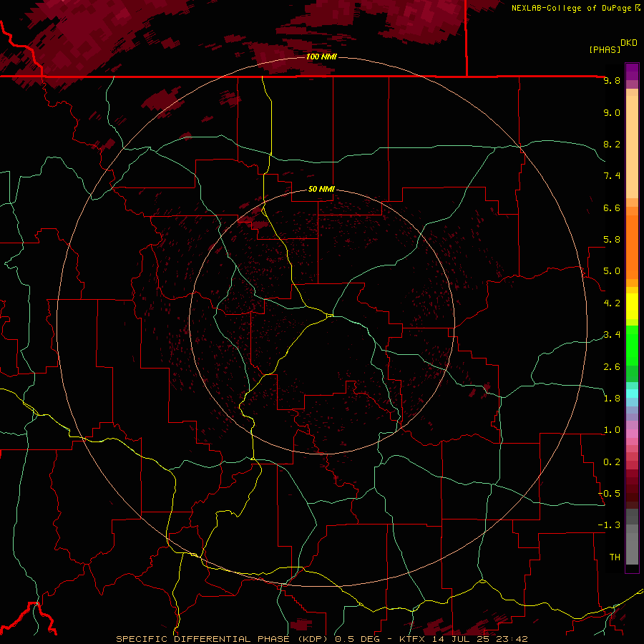Click the [PHAS] units label
Screen dimensions: 644x644
[x=605, y=49]
